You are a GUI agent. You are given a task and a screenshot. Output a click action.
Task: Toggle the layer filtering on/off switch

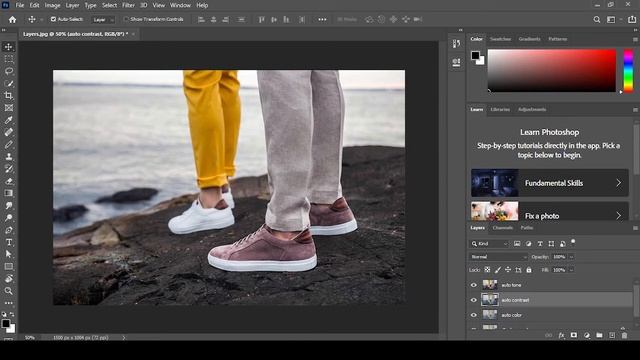[x=573, y=242]
